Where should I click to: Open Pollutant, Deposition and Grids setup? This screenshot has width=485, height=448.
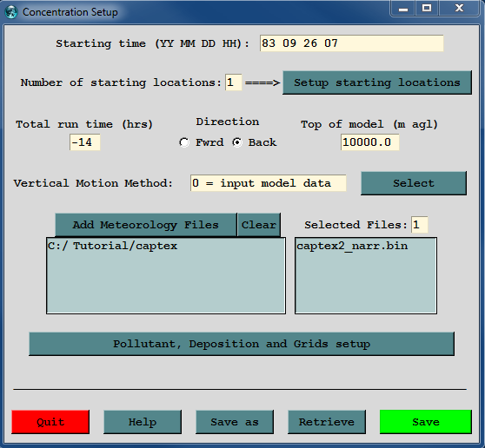242,344
